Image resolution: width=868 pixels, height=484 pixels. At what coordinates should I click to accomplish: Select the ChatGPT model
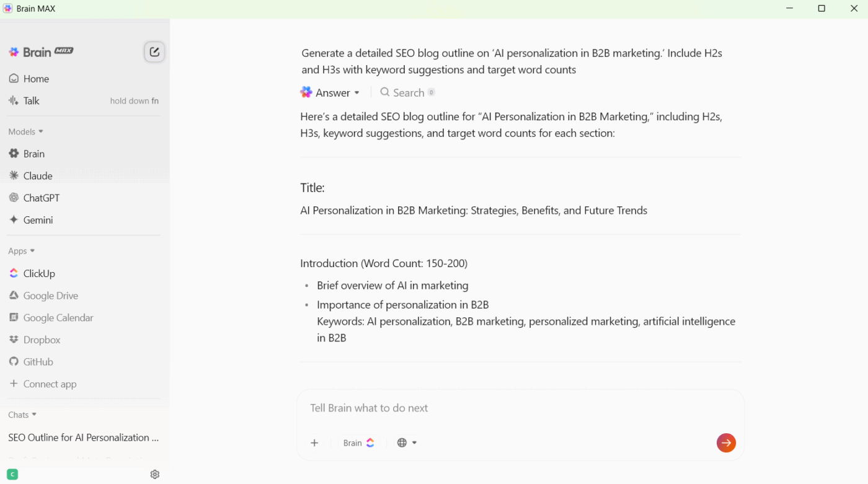coord(41,198)
